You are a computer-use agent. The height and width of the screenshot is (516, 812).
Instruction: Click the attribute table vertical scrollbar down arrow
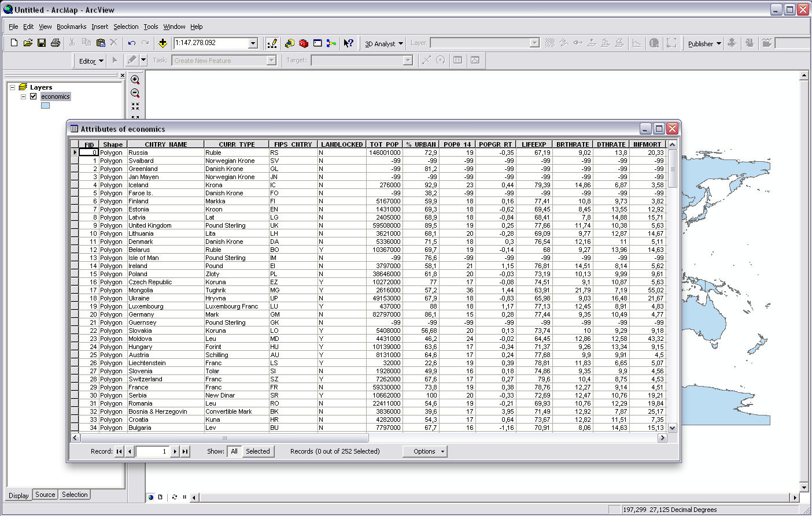[x=672, y=428]
